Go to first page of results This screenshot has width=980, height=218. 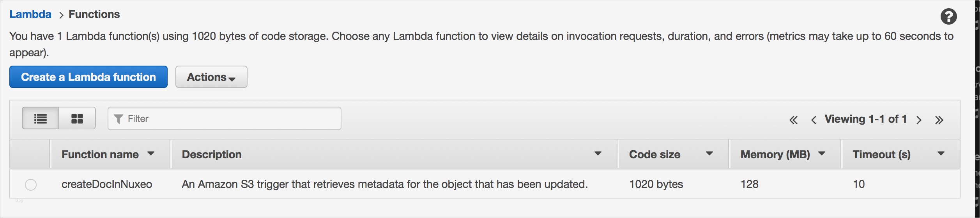[x=793, y=120]
